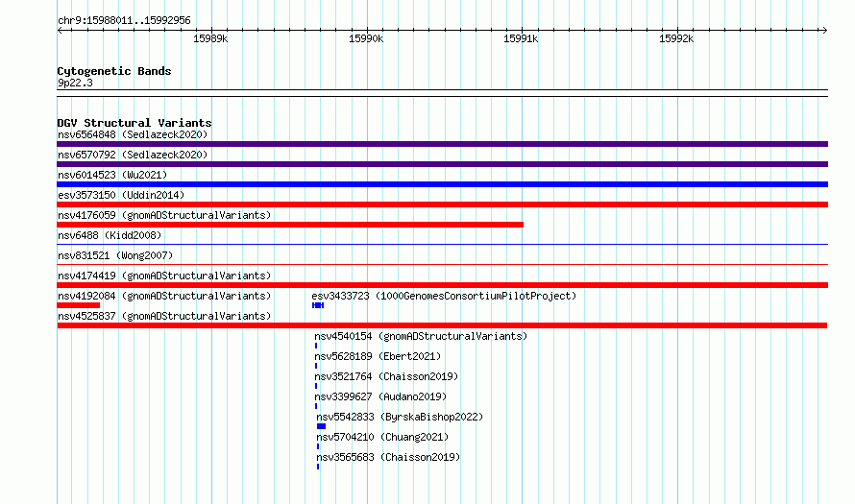Viewport: 855px width, 504px height.
Task: Click the blue tick under nsv3399627
Action: (x=316, y=406)
